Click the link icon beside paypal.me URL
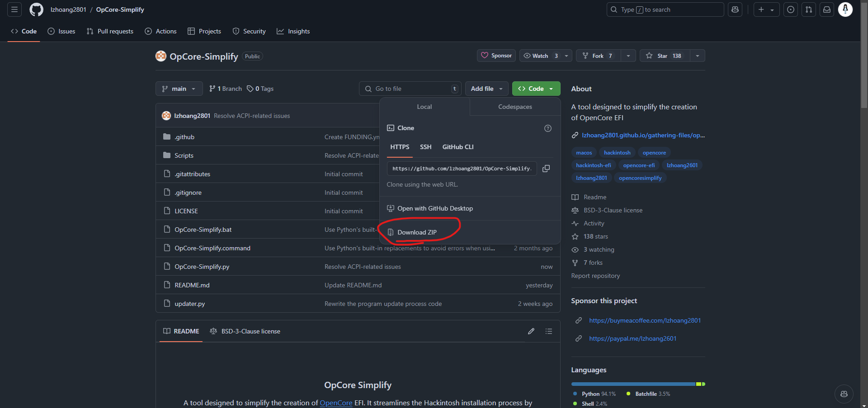This screenshot has width=868, height=408. point(578,338)
